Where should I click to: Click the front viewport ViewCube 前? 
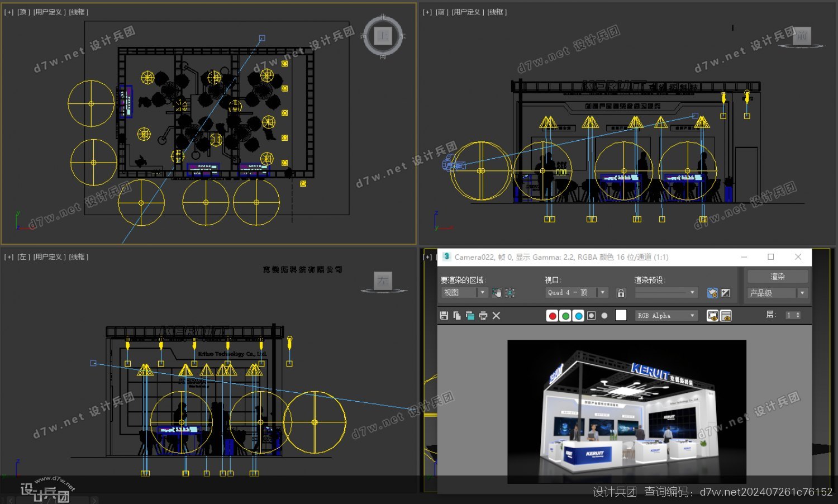(x=802, y=36)
